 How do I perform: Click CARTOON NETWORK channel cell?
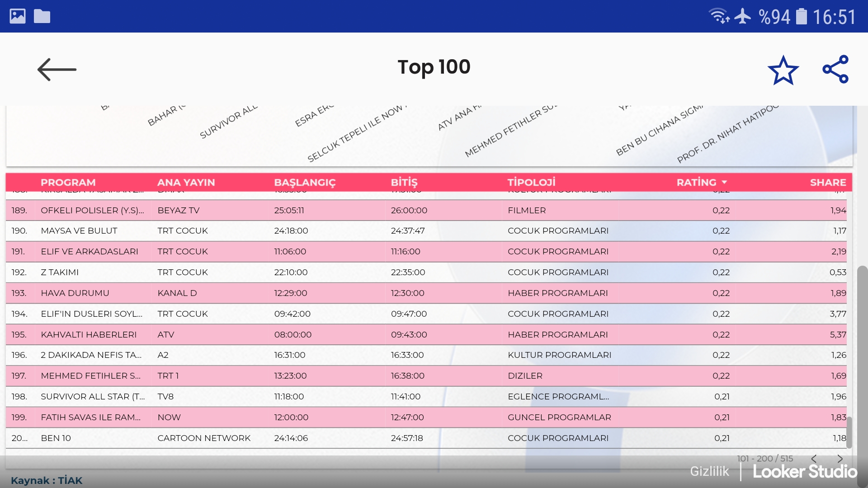204,438
